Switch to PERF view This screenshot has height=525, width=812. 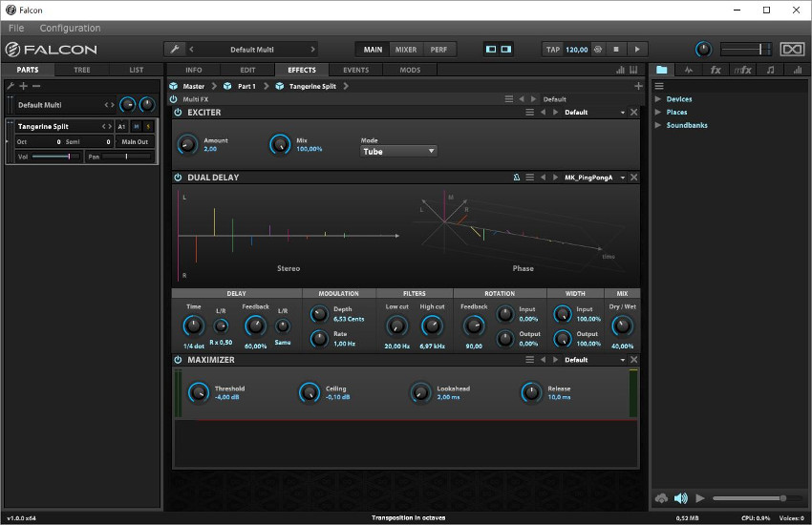[x=438, y=50]
